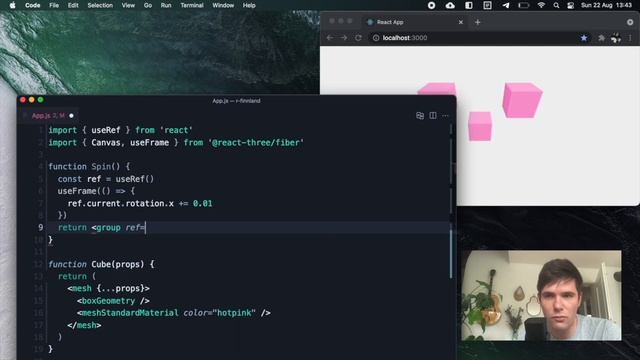Screen dimensions: 640x360
Task: Click the site information icon in address bar
Action: [x=376, y=38]
